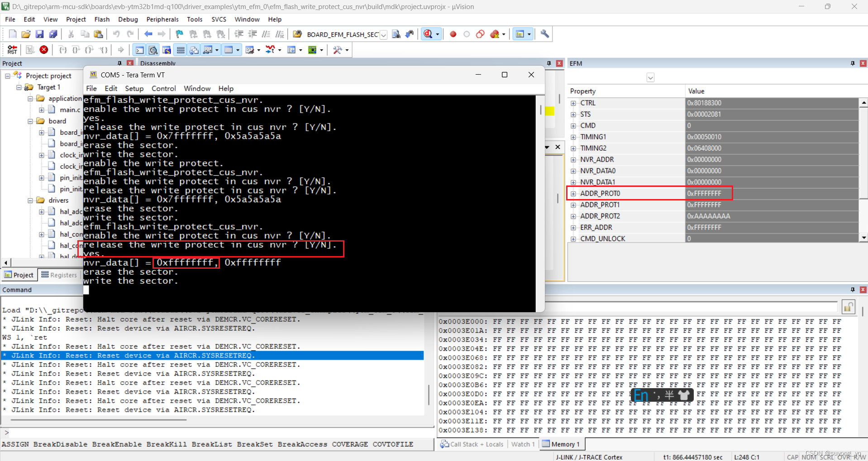This screenshot has width=868, height=461.
Task: Click the EFM list scroll-down arrow
Action: point(863,238)
